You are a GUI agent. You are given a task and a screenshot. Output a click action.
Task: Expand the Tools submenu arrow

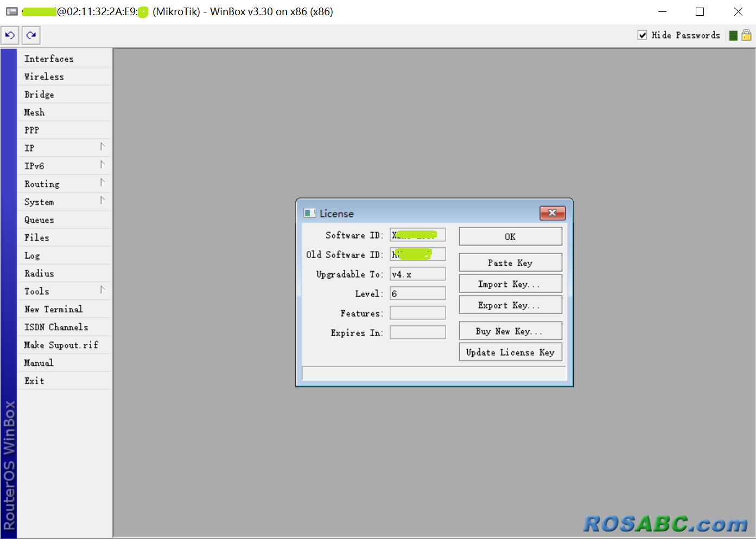pyautogui.click(x=102, y=290)
